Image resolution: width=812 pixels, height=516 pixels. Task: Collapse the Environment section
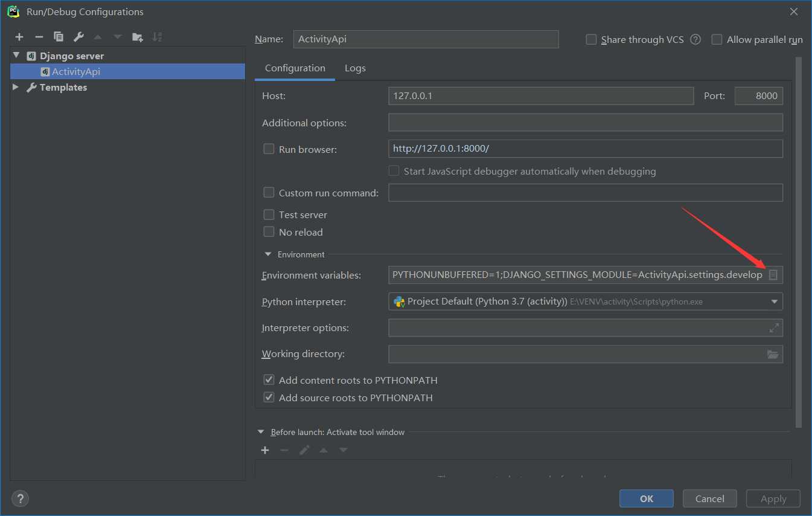[x=268, y=254]
